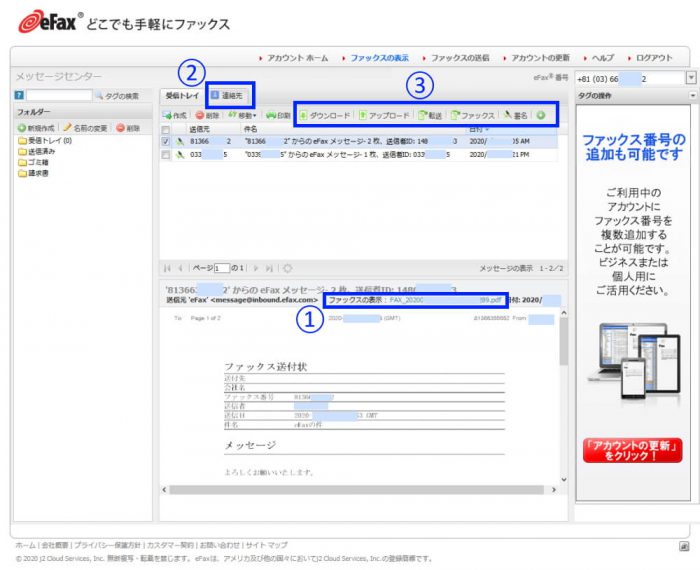The height and width of the screenshot is (570, 700).
Task: Uncheck the 81366 message checkbox
Action: point(166,141)
